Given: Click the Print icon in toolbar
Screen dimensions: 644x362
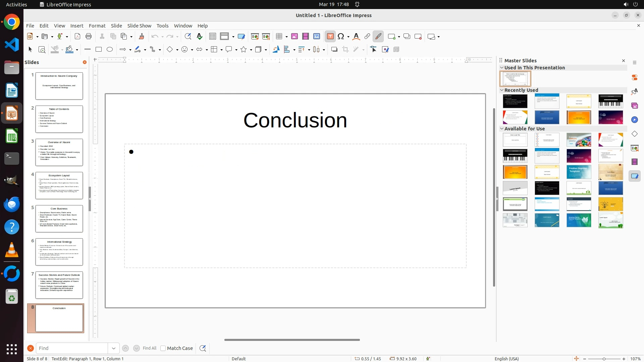Looking at the screenshot, I should (x=89, y=37).
